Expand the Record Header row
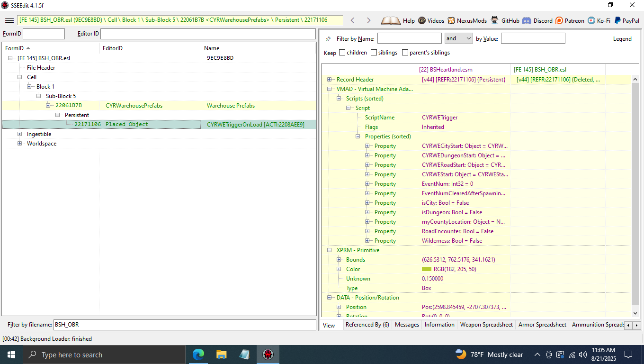 coord(330,80)
